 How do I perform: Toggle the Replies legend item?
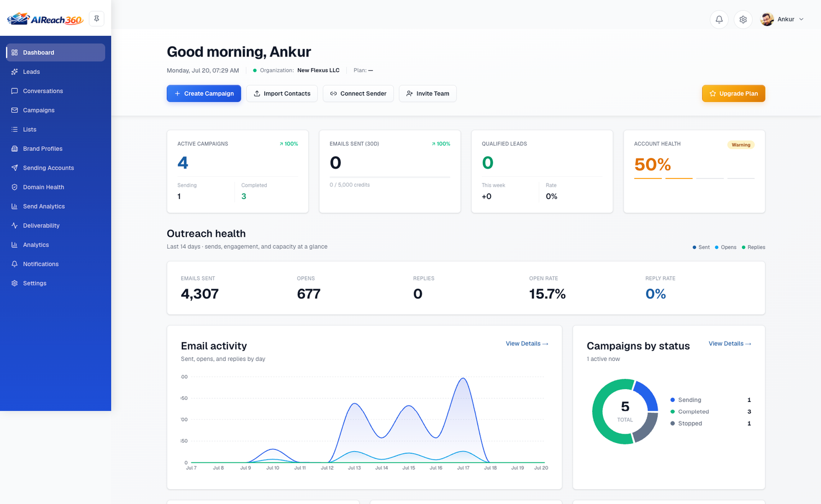coord(753,247)
